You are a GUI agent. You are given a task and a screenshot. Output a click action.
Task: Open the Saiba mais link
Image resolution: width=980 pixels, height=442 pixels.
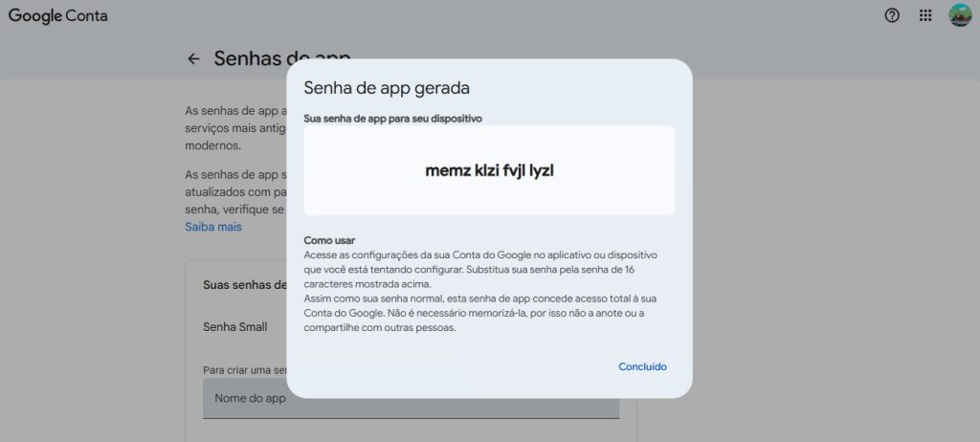point(213,227)
